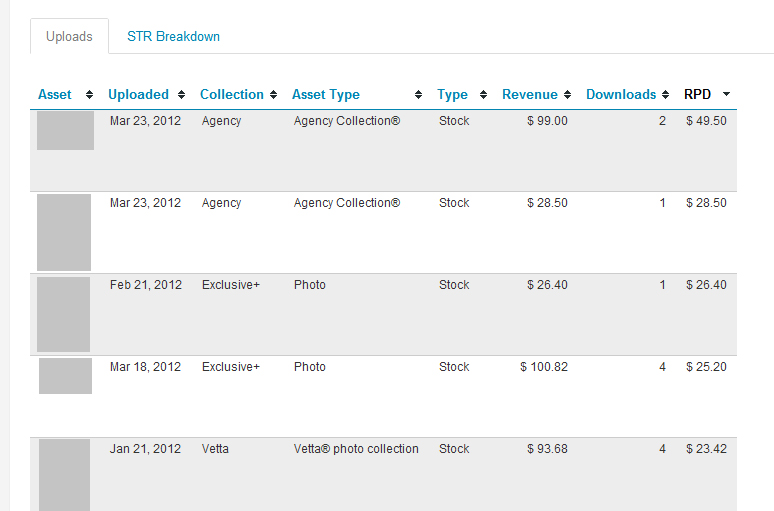Image resolution: width=774 pixels, height=511 pixels.
Task: Open thumbnail of Mar 18, 2012 photo
Action: click(65, 376)
